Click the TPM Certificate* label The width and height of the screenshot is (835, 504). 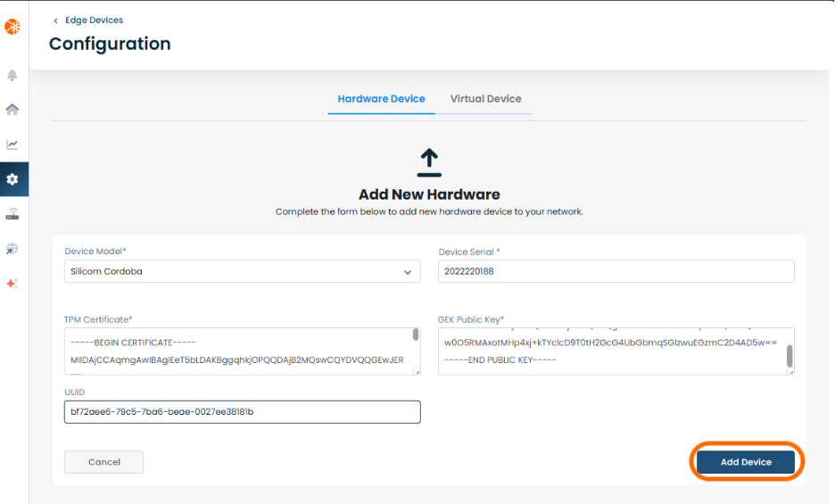click(x=98, y=319)
